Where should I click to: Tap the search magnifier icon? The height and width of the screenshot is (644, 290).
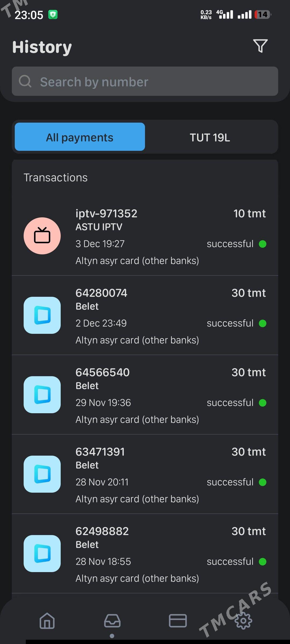click(x=25, y=81)
